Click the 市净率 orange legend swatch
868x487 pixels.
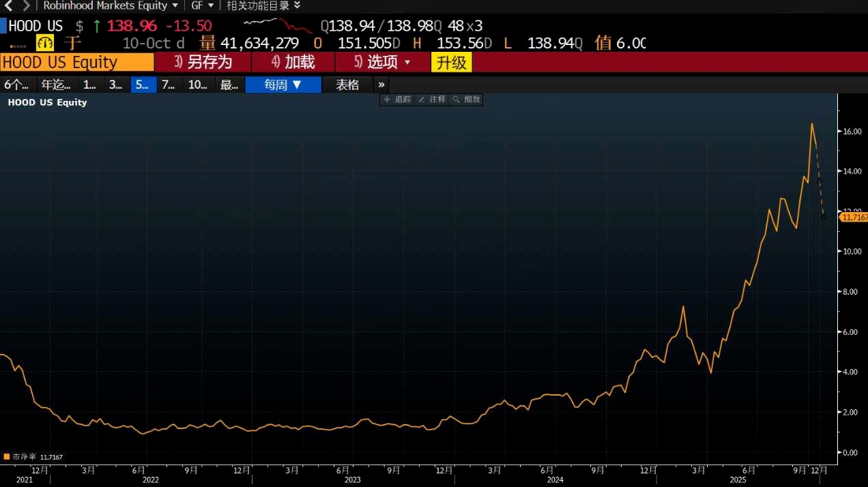7,457
